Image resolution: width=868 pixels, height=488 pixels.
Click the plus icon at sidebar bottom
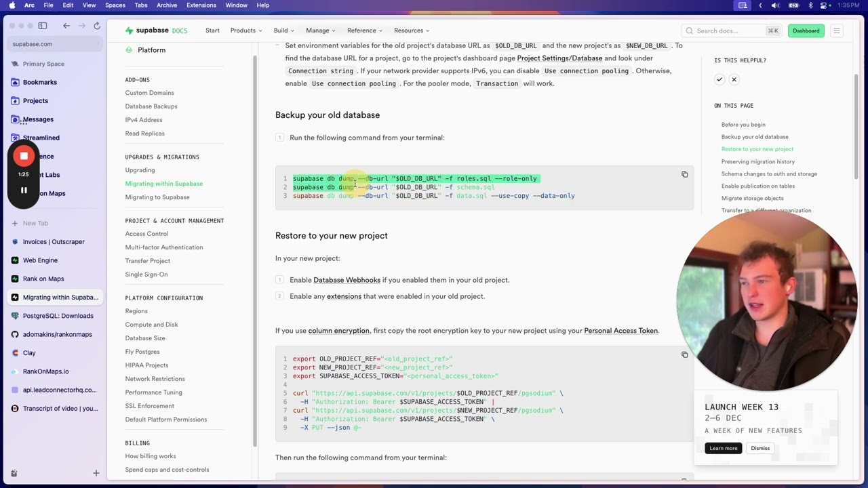(96, 473)
